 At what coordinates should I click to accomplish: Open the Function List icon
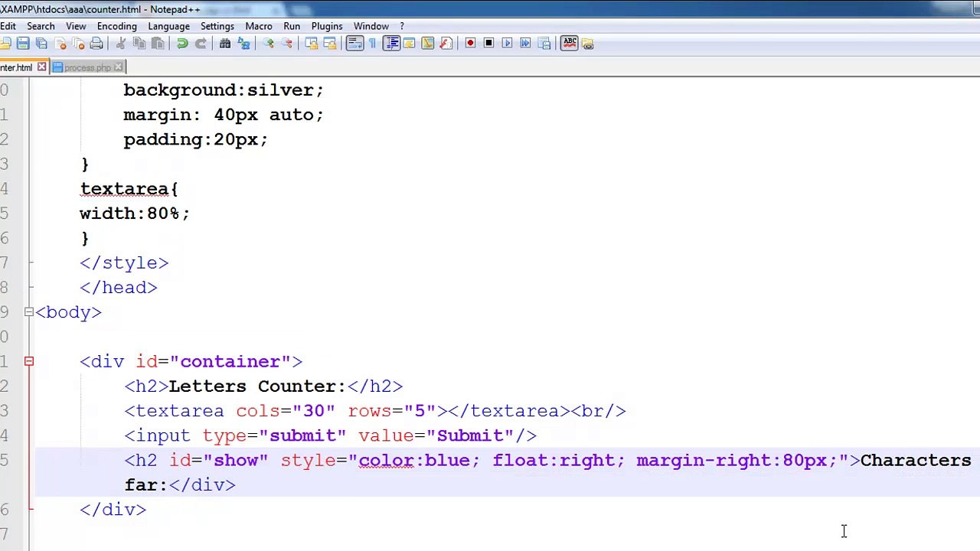click(x=446, y=44)
